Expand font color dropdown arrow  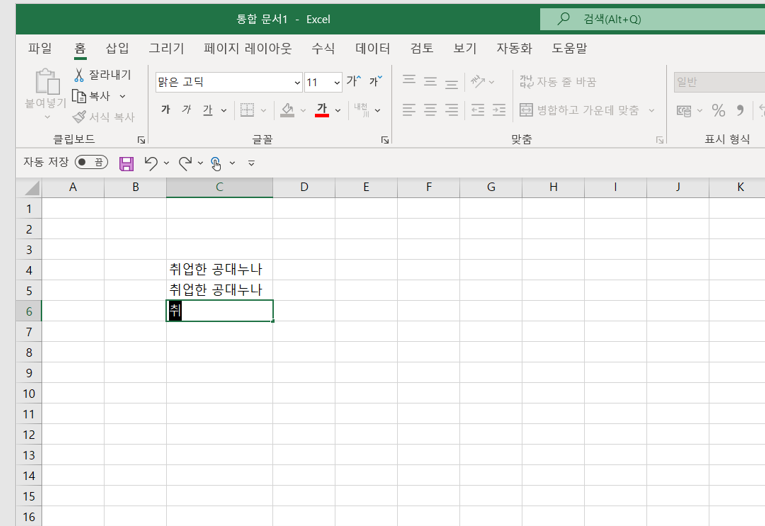click(x=338, y=111)
